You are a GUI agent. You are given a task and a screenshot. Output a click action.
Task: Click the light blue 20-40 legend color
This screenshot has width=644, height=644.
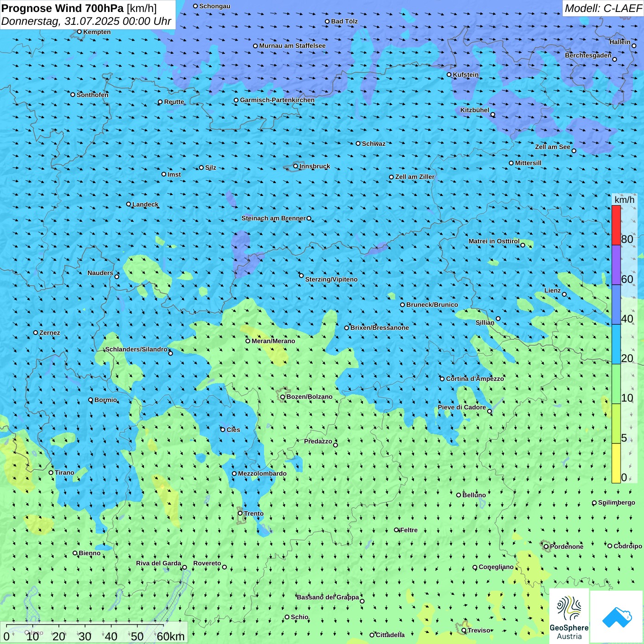616,345
